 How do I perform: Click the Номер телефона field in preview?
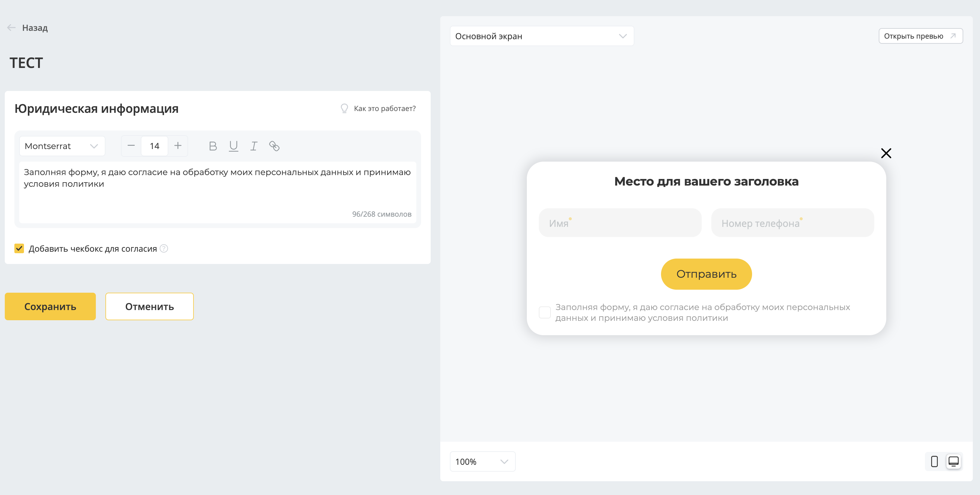click(793, 223)
